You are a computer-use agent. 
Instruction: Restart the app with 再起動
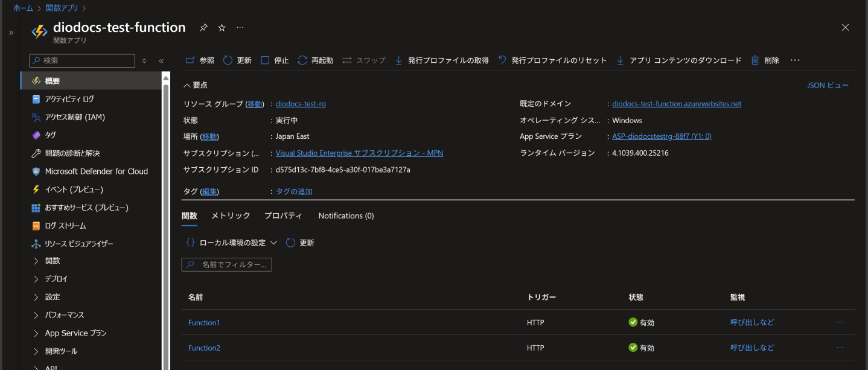tap(315, 60)
